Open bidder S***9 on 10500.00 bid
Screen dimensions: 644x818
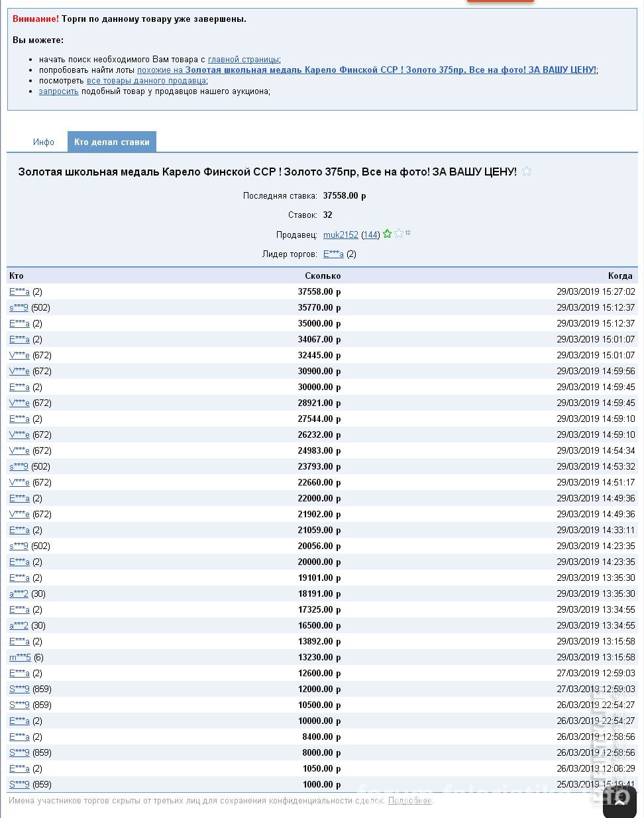19,705
